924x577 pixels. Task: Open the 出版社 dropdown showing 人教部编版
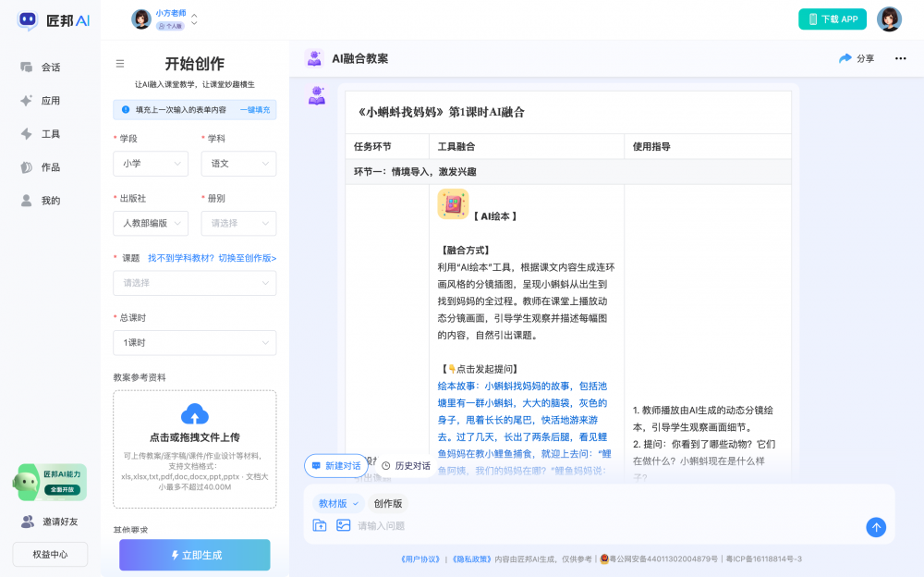pos(151,223)
